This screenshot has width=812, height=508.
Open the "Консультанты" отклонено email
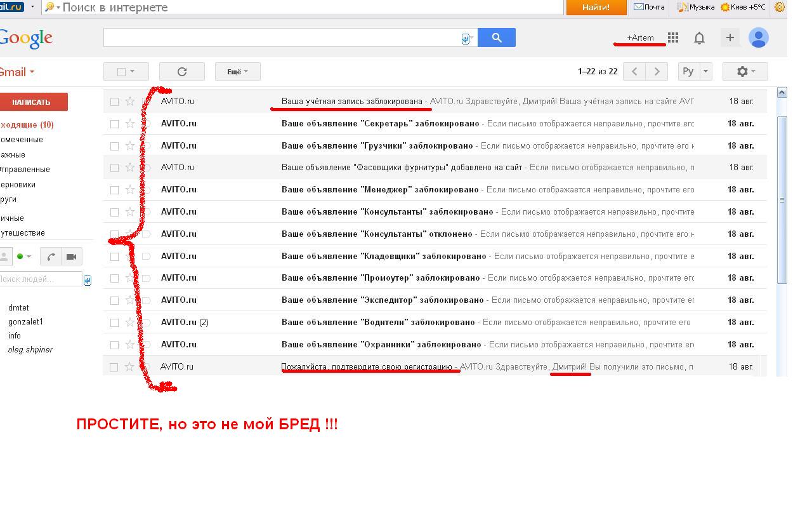435,234
